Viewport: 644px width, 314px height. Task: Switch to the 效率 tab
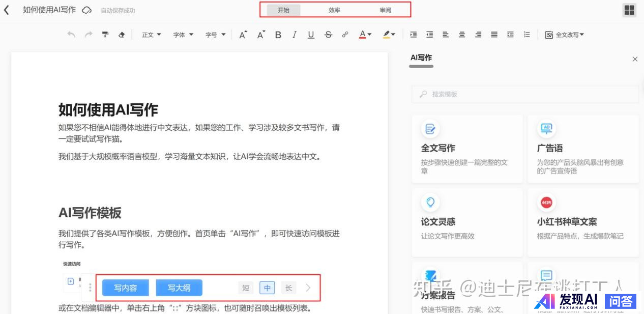(x=334, y=10)
